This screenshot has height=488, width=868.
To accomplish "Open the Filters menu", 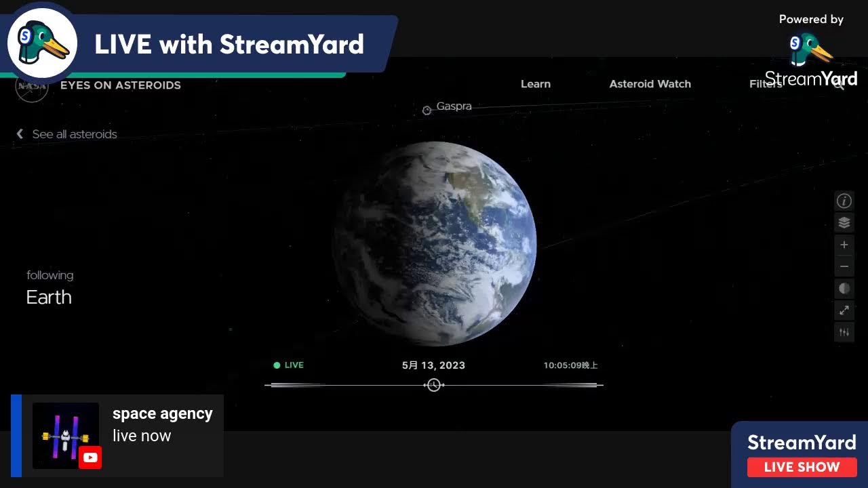I will [766, 84].
